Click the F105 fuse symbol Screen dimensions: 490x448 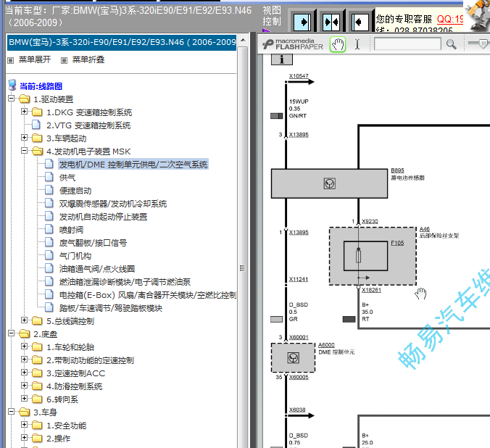[358, 256]
